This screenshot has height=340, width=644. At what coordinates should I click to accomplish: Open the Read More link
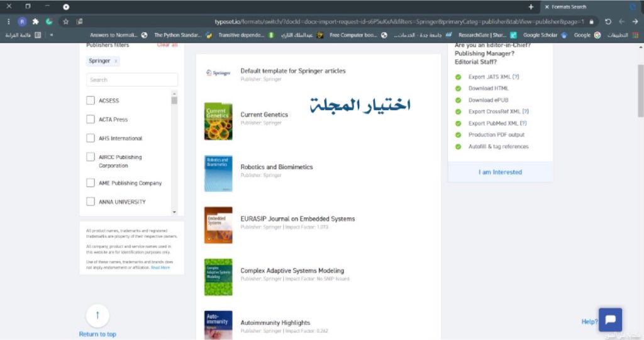point(160,268)
